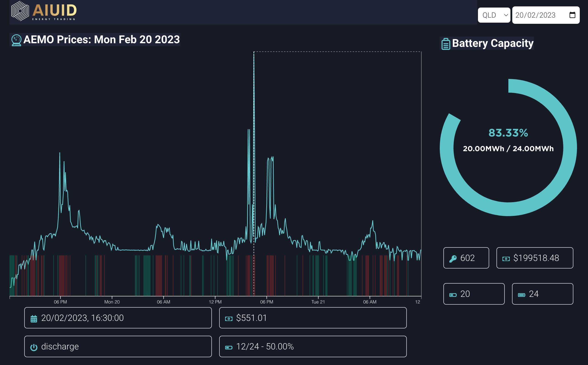Open the QLD region dropdown
The height and width of the screenshot is (365, 588).
click(494, 15)
